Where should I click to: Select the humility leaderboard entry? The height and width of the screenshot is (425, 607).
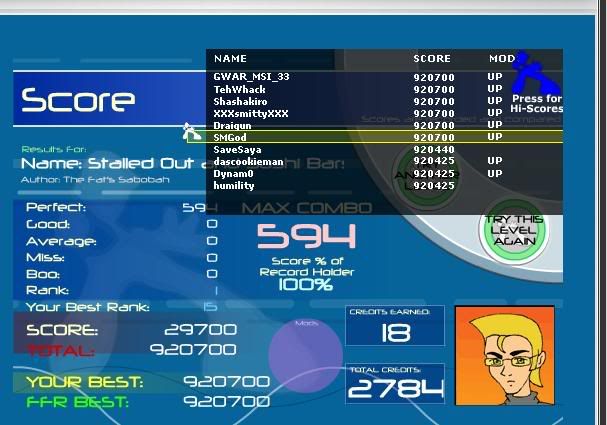click(x=234, y=186)
